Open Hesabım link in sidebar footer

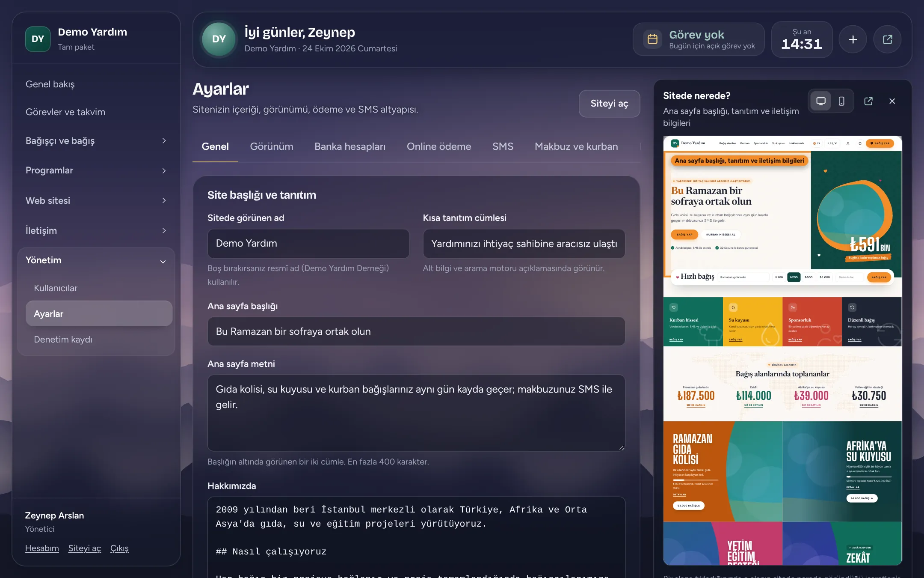[x=42, y=548]
